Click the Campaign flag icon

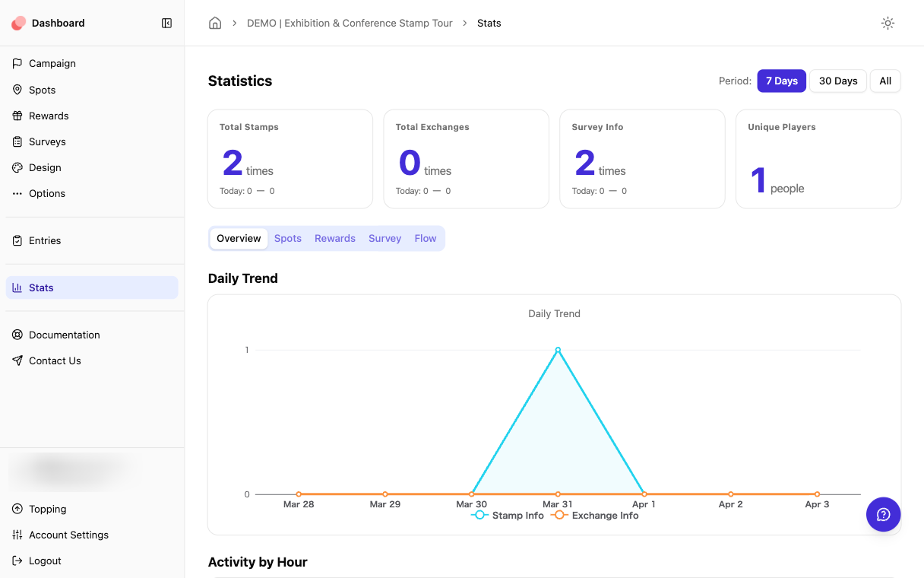click(x=17, y=64)
